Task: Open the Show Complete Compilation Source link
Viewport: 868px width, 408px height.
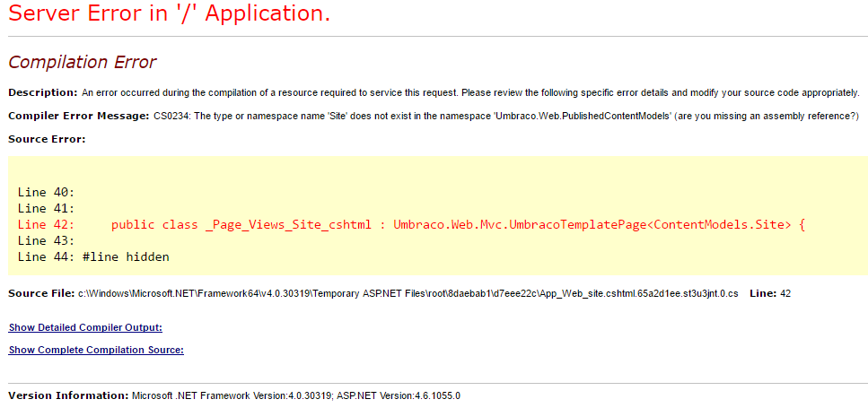Action: pos(96,350)
